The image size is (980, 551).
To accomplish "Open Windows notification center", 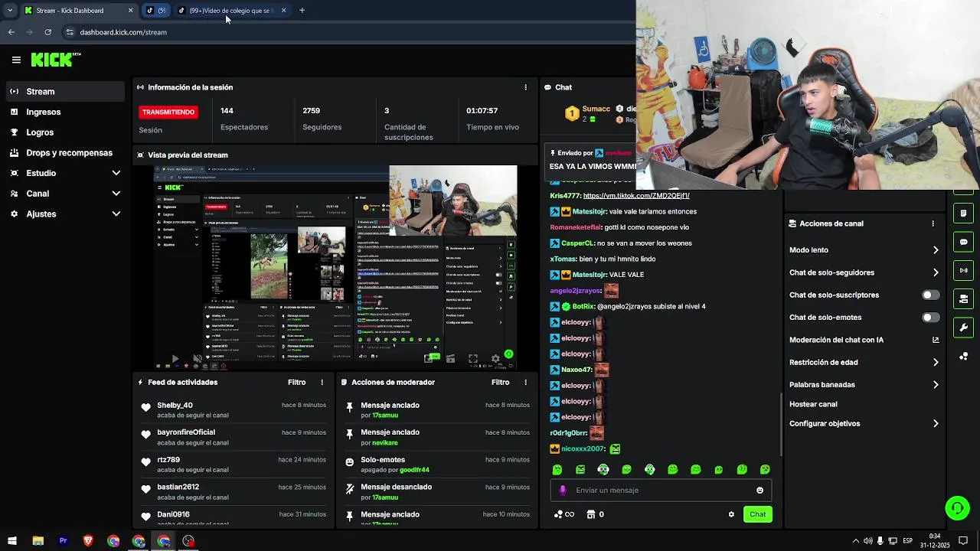I will [x=963, y=541].
